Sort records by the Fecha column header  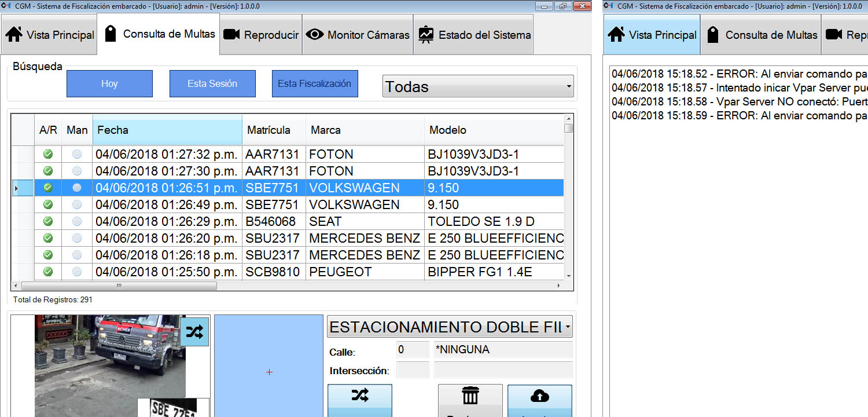[167, 130]
